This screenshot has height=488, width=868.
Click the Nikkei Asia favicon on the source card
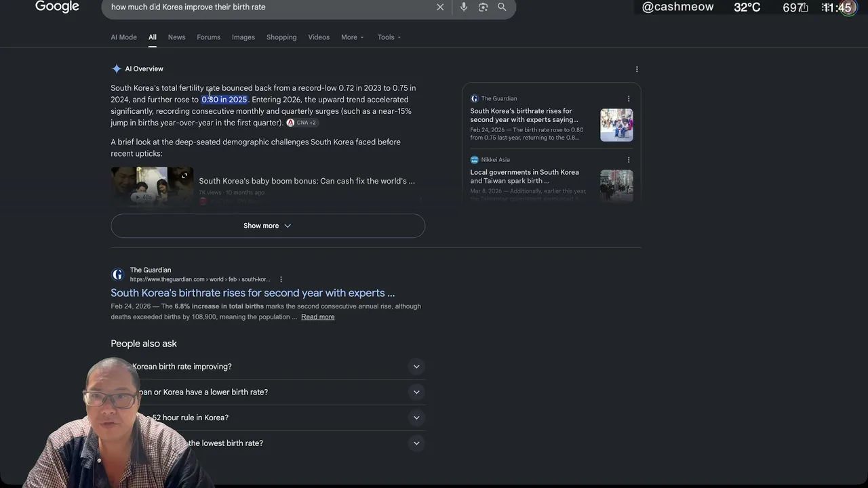tap(475, 160)
